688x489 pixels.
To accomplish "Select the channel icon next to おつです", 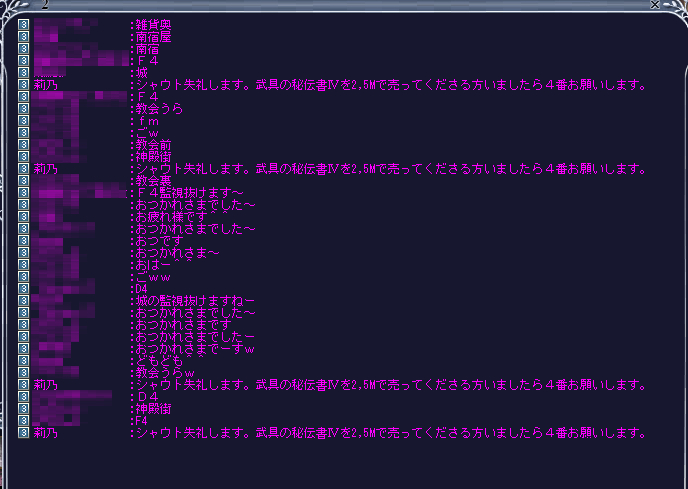I will 23,241.
